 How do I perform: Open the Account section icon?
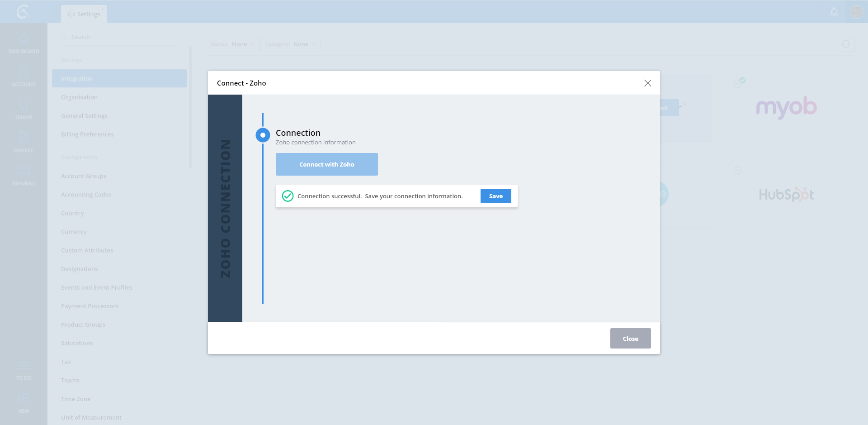(24, 72)
